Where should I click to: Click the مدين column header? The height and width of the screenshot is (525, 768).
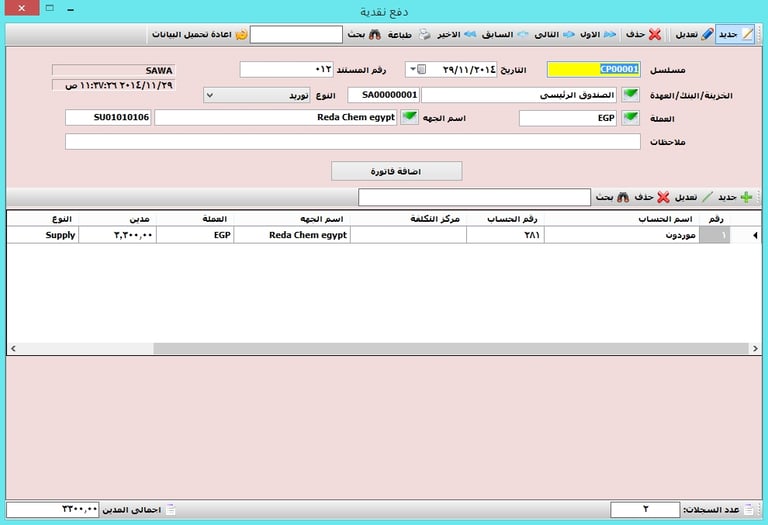coord(118,219)
